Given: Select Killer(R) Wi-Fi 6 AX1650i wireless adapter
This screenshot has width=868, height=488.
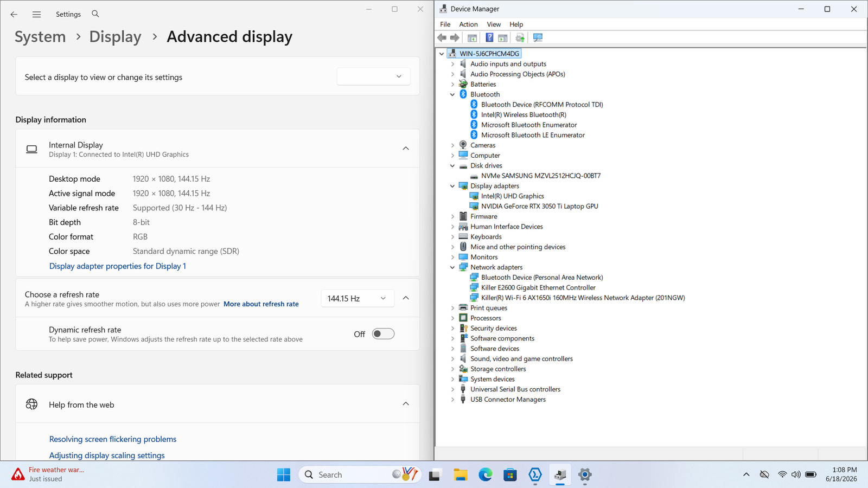Looking at the screenshot, I should (x=583, y=298).
